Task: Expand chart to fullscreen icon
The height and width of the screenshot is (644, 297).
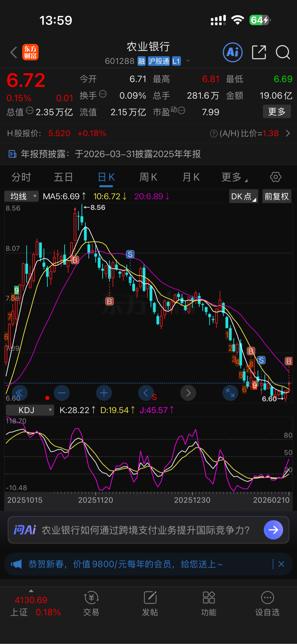Action: [230, 393]
